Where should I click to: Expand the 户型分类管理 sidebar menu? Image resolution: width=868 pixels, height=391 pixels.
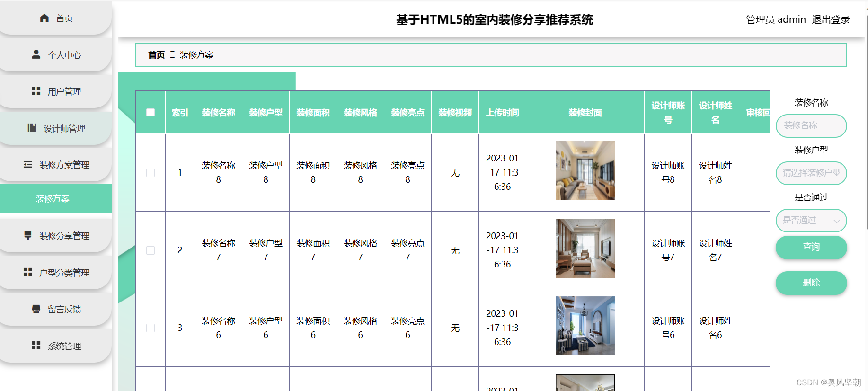(x=56, y=273)
